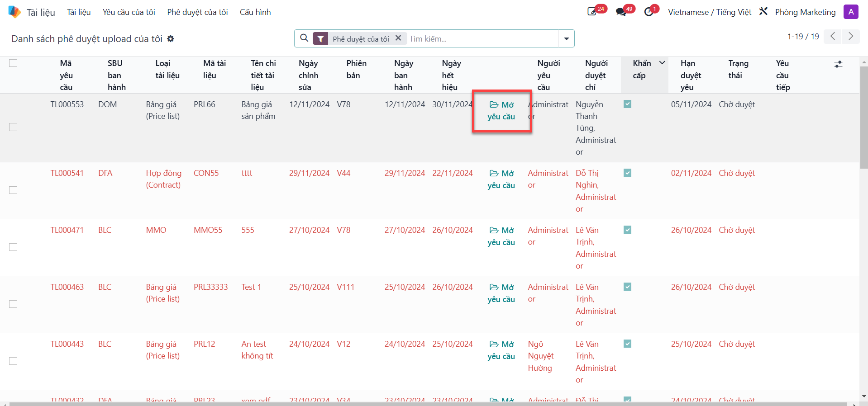
Task: Open the Tài liệu menu item
Action: [79, 12]
